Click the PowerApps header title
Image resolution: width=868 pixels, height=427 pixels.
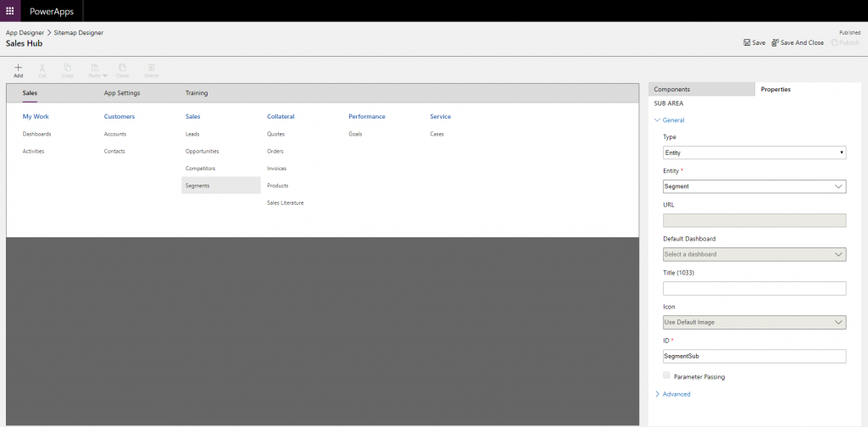click(x=52, y=11)
